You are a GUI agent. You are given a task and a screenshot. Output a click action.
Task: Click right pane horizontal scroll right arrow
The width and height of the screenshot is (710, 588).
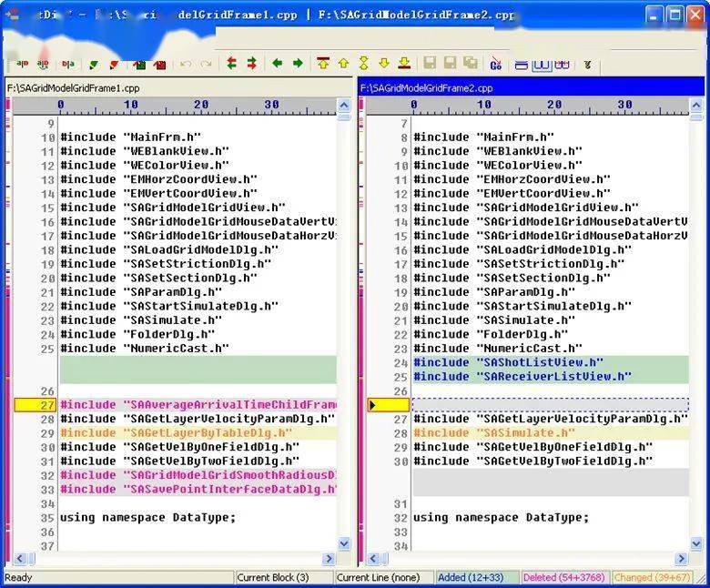(x=681, y=559)
